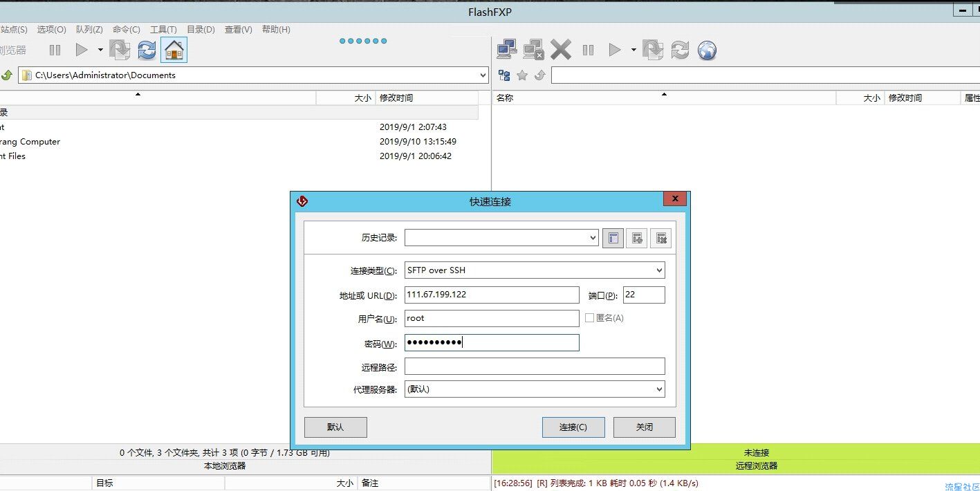Open the remote play button dropdown arrow
980x491 pixels.
[634, 50]
